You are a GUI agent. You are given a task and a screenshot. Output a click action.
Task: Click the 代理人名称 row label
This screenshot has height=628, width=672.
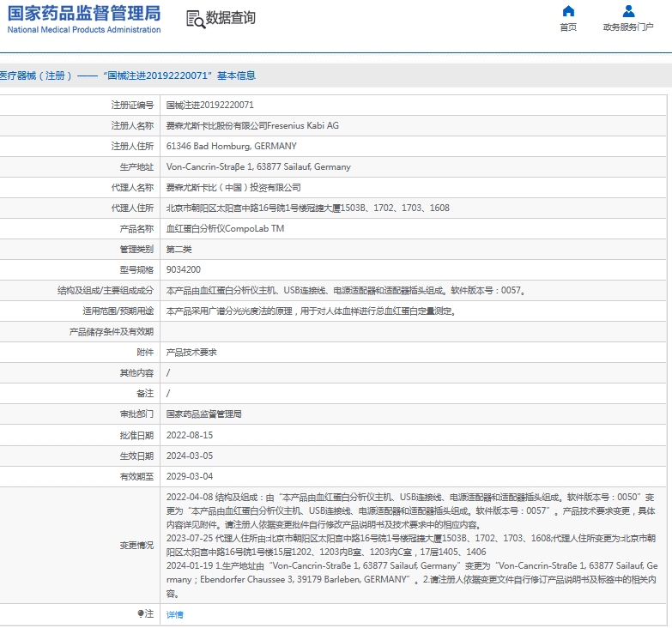pyautogui.click(x=132, y=188)
